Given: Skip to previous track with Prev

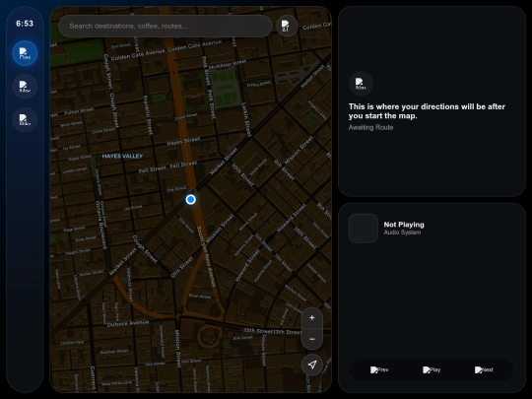Looking at the screenshot, I should click(x=379, y=369).
